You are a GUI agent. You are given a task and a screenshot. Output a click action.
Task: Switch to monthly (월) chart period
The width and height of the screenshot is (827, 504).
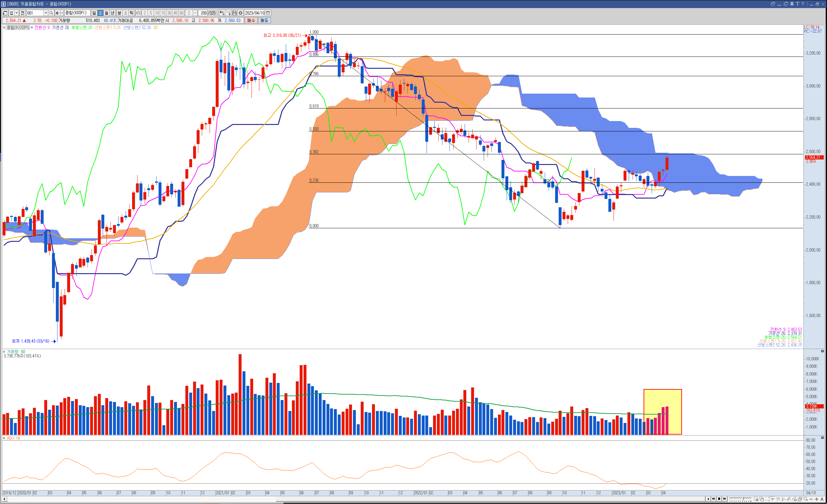coord(106,13)
